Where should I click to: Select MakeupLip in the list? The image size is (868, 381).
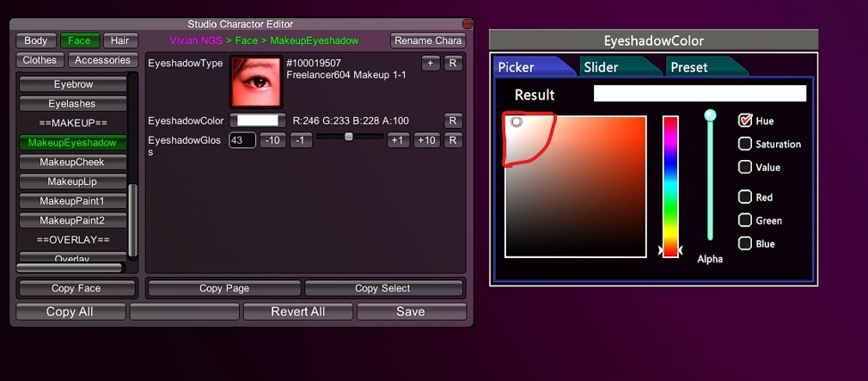click(73, 181)
